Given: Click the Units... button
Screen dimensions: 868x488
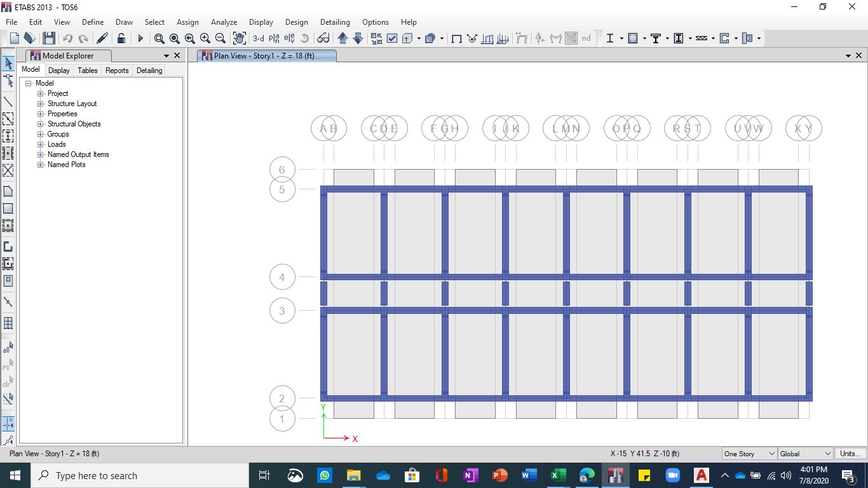Looking at the screenshot, I should point(850,454).
